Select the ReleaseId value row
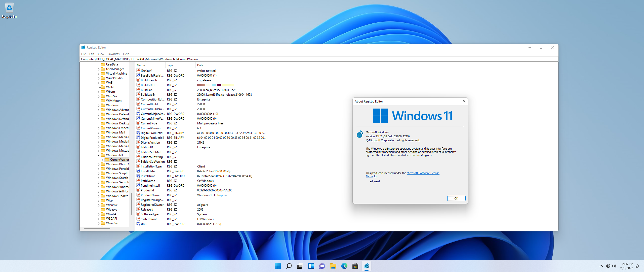Viewport: 644px width, 272px height. point(201,209)
